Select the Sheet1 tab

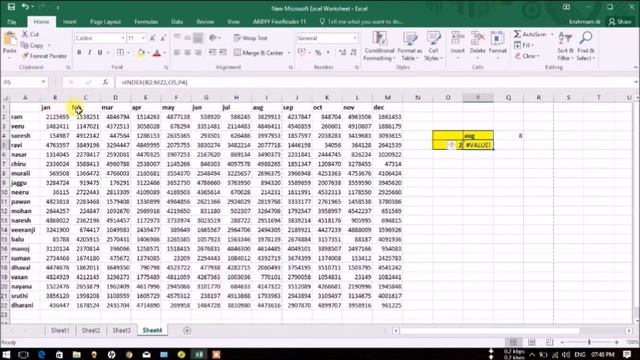click(60, 331)
